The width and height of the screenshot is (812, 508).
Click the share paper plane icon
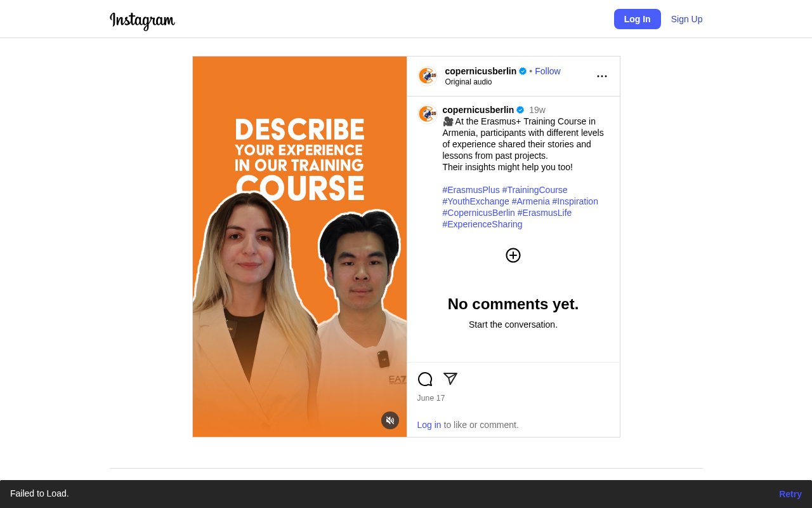[450, 379]
